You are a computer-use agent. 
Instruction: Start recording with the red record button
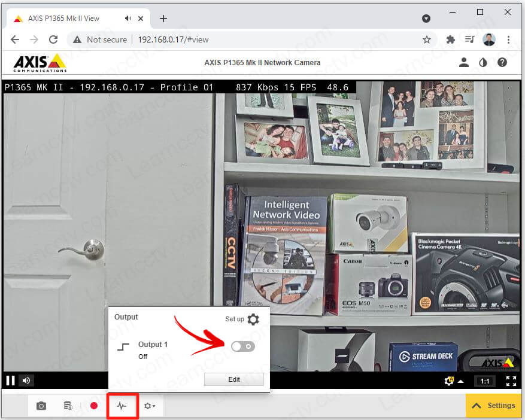pos(94,406)
